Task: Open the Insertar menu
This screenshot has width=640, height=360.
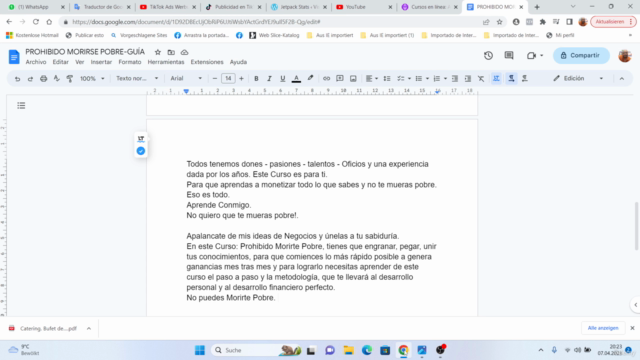Action: click(x=101, y=62)
